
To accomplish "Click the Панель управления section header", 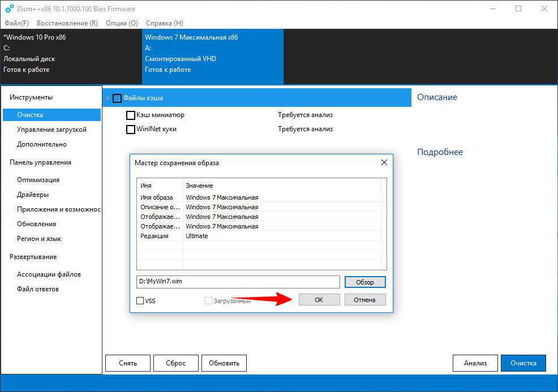I will (x=40, y=162).
